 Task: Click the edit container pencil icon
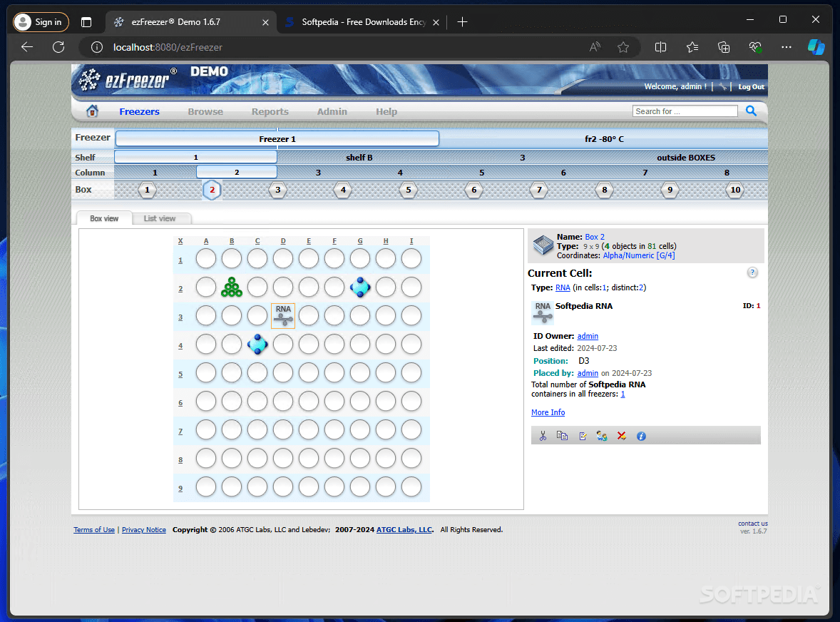tap(583, 436)
